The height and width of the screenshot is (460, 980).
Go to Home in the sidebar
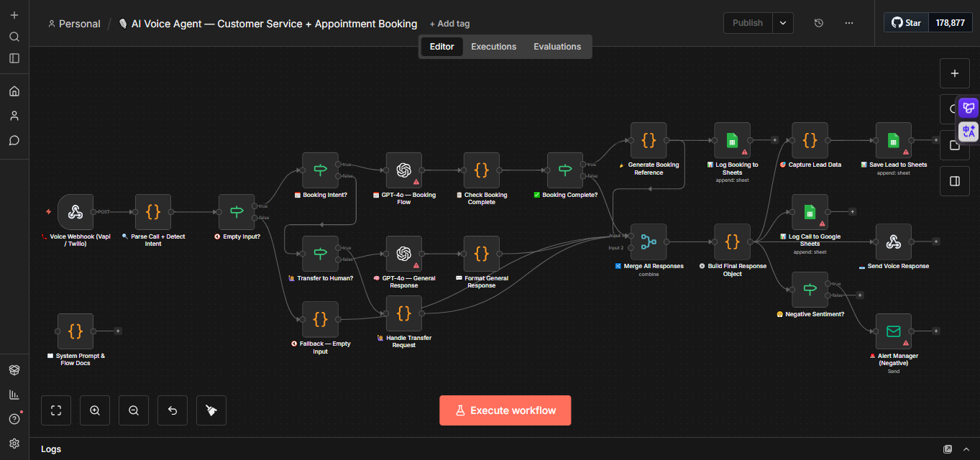14,91
